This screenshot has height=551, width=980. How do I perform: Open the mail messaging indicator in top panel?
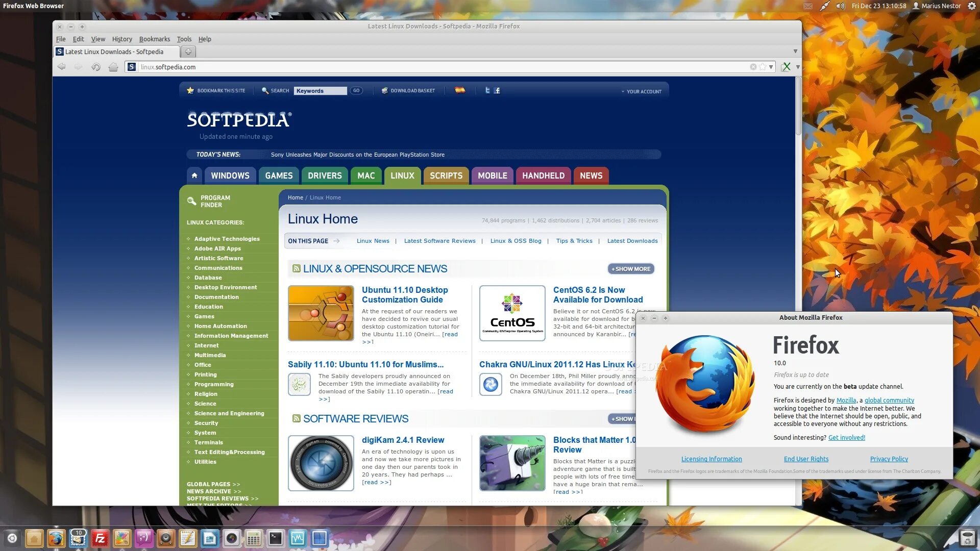coord(807,6)
